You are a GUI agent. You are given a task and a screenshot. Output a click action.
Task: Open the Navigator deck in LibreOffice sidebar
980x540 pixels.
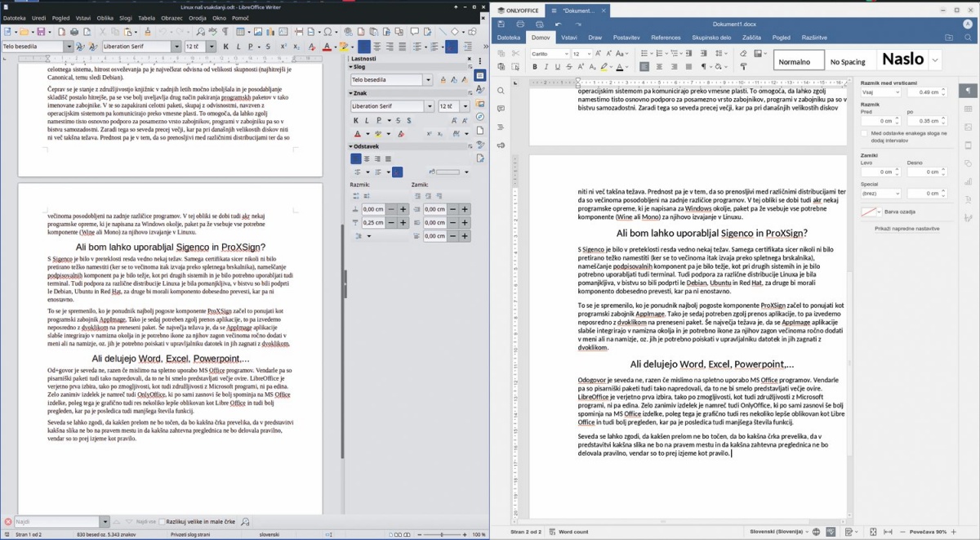click(x=481, y=117)
